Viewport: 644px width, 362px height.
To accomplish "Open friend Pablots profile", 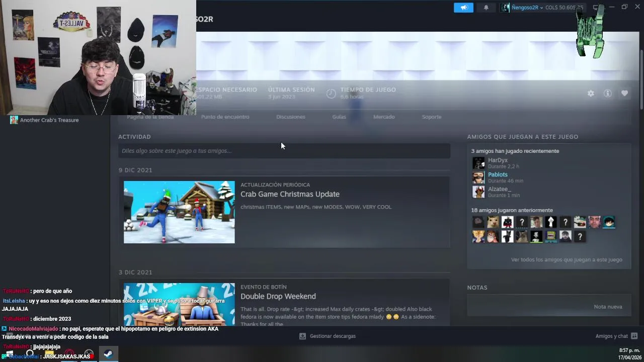I will click(x=498, y=174).
